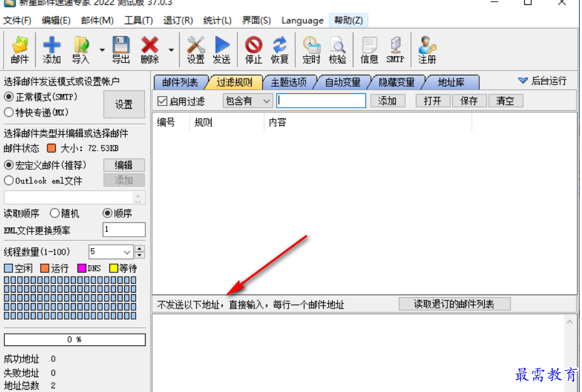582x392 pixels.
Task: Click the 规则 column header
Action: click(227, 122)
